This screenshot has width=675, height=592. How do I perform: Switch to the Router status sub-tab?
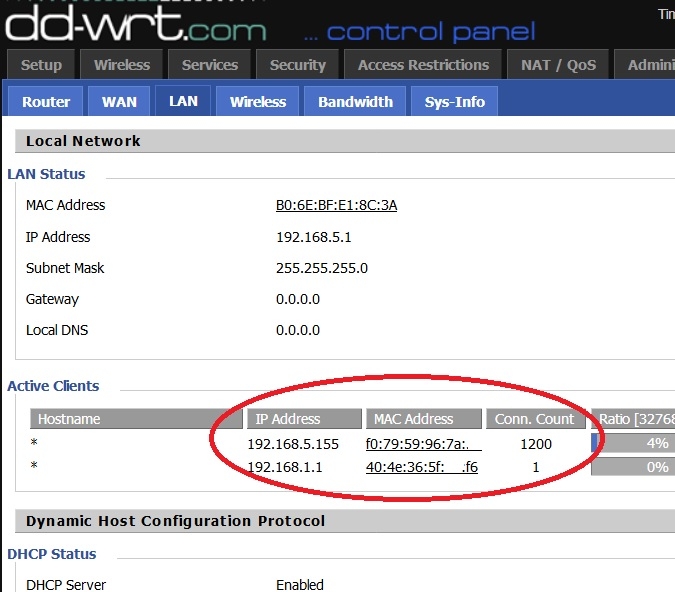click(46, 102)
